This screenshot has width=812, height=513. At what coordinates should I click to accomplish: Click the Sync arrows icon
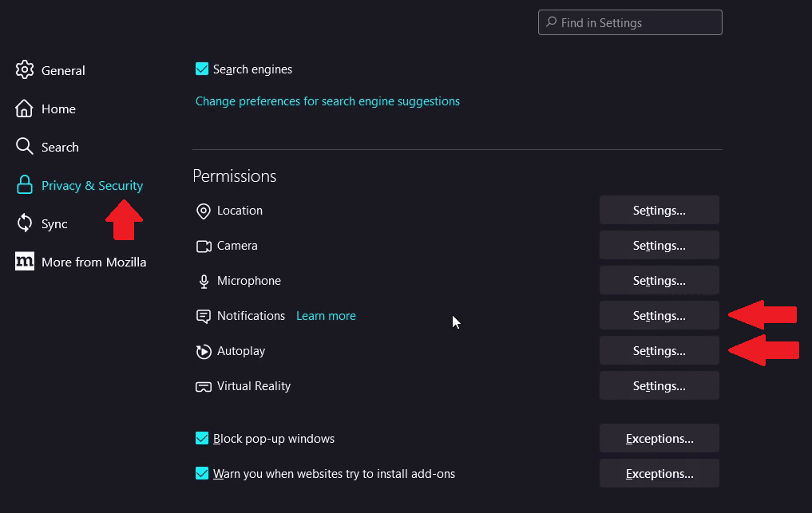click(x=25, y=223)
